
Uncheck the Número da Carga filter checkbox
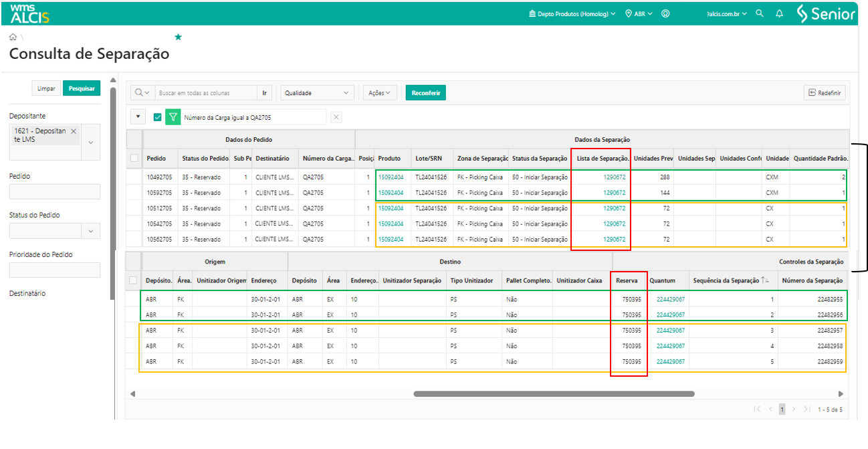coord(158,117)
